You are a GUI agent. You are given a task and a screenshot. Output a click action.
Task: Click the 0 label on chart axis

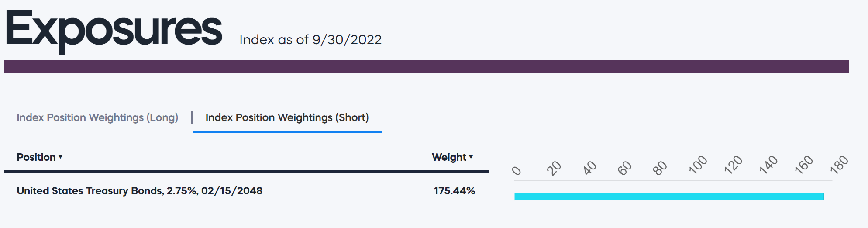tap(517, 170)
